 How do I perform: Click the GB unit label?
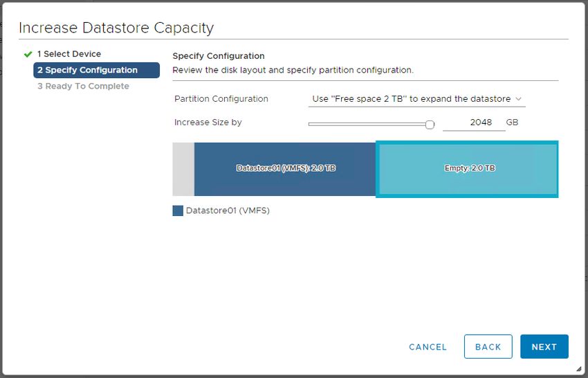click(512, 123)
